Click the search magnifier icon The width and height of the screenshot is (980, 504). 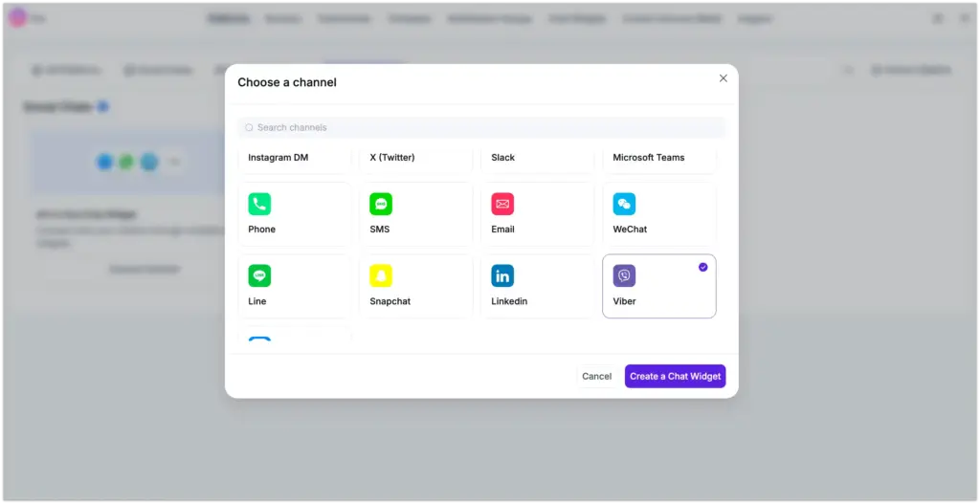pos(249,127)
